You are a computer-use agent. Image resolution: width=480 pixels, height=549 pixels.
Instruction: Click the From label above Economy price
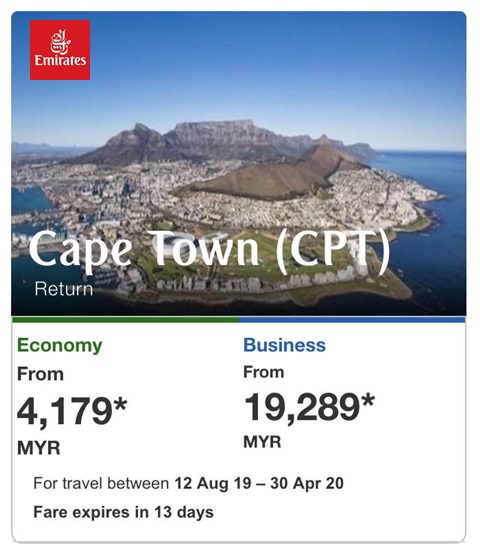(40, 374)
